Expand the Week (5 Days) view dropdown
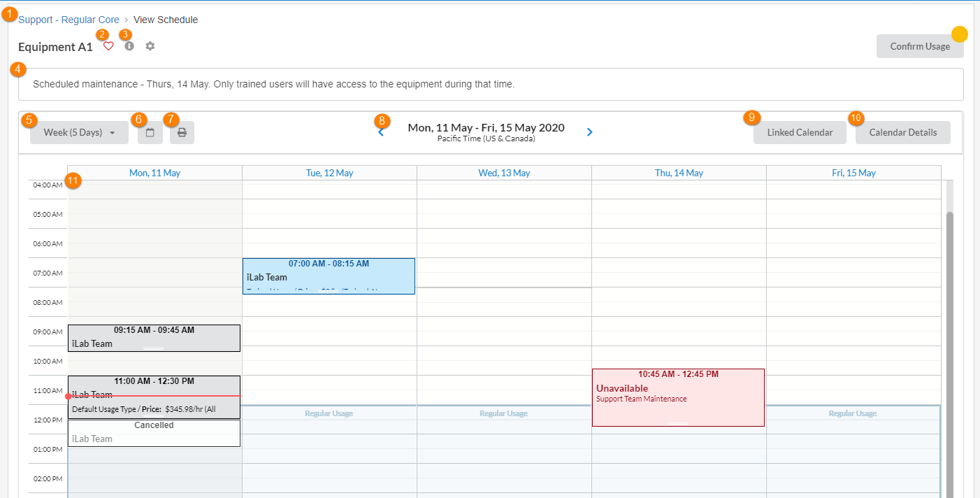This screenshot has height=498, width=980. 79,132
